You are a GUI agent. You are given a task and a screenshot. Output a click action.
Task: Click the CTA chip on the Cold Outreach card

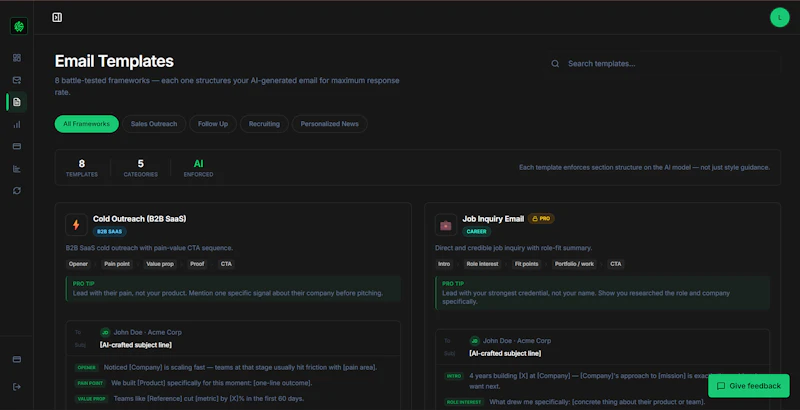pyautogui.click(x=226, y=264)
